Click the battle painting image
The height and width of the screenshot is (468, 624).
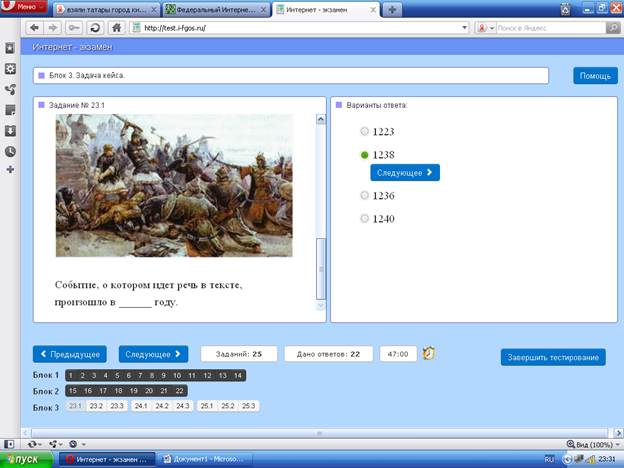pyautogui.click(x=174, y=185)
